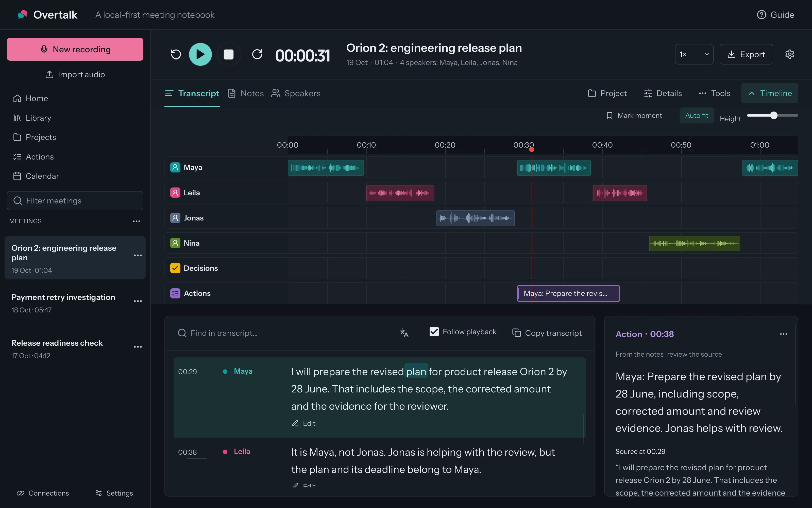
Task: Play the recording
Action: click(x=200, y=54)
